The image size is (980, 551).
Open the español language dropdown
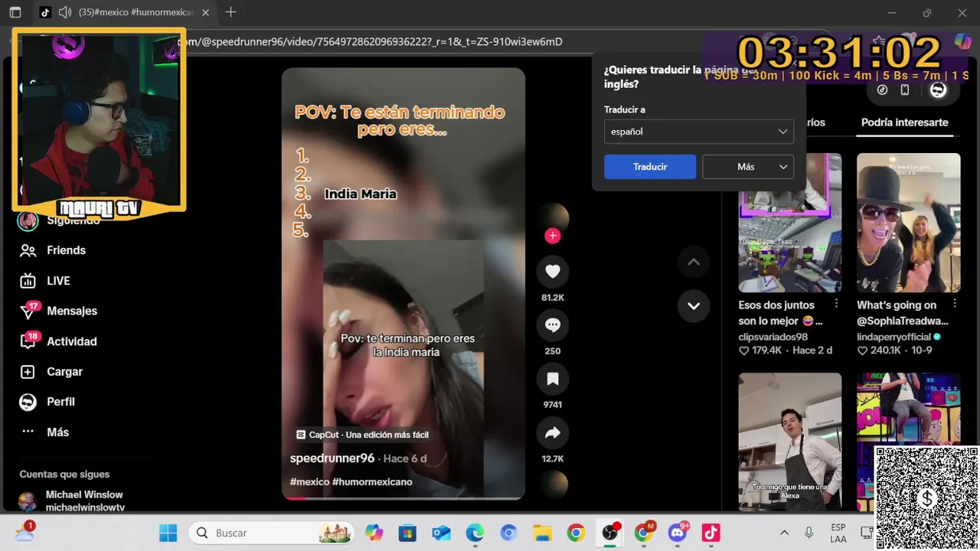tap(698, 132)
